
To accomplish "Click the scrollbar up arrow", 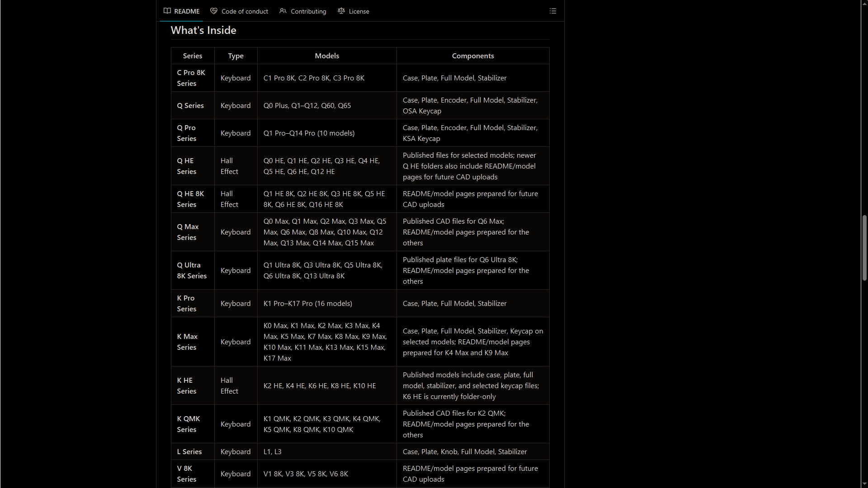I will tap(864, 3).
